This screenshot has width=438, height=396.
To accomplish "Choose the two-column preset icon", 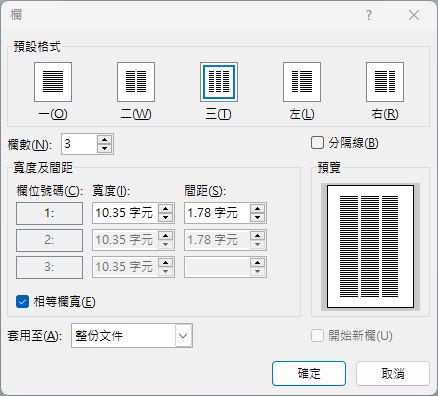I will point(136,82).
